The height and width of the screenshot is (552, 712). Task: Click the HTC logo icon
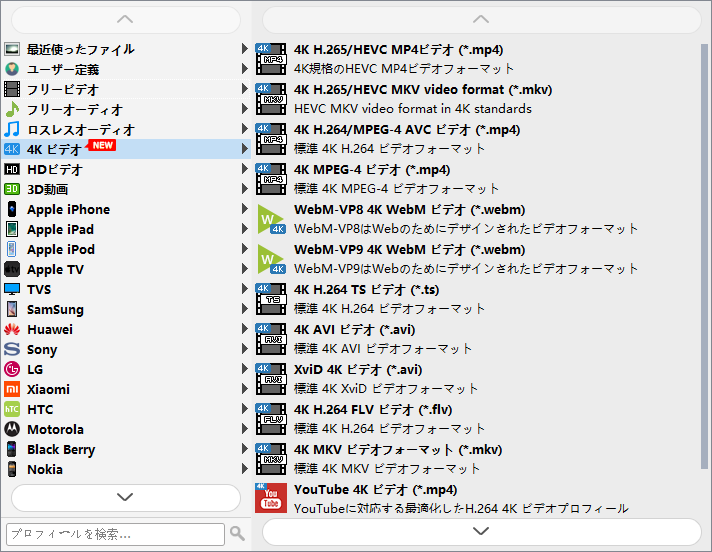click(x=12, y=409)
